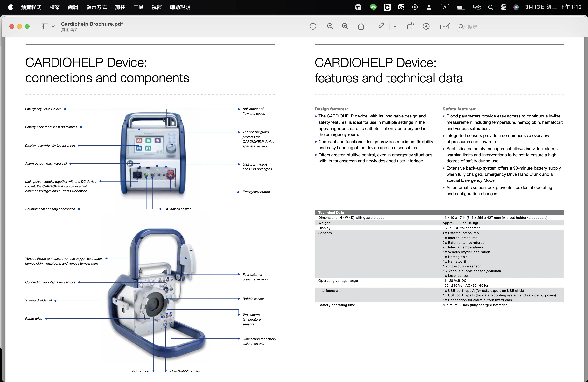Click the 'Emergency button' label
Screen dimensions: 588x382
click(x=256, y=192)
